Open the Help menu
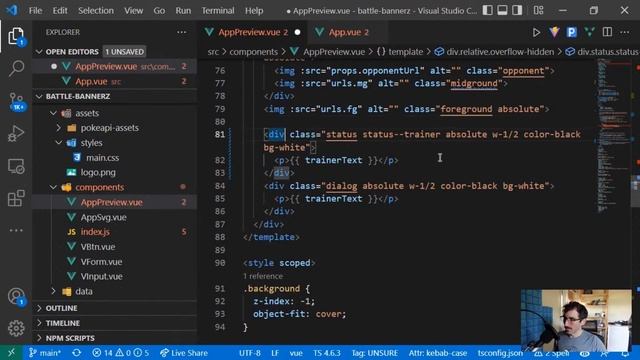640x360 pixels. 254,10
